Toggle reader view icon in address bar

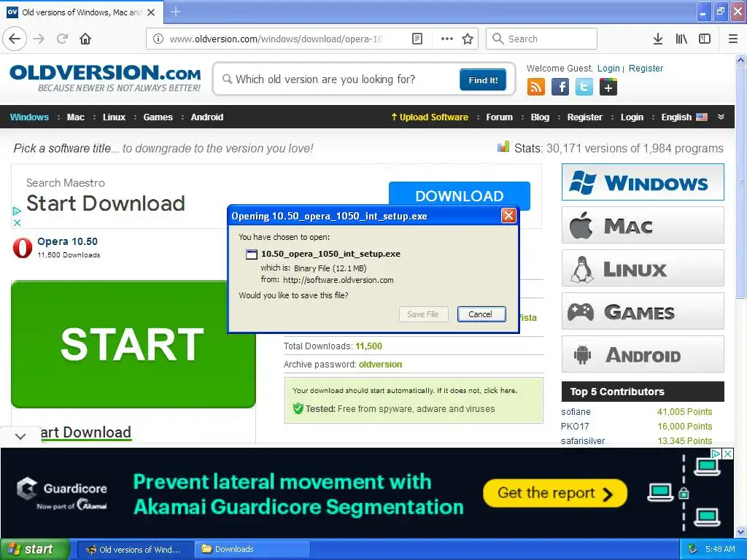click(x=417, y=39)
